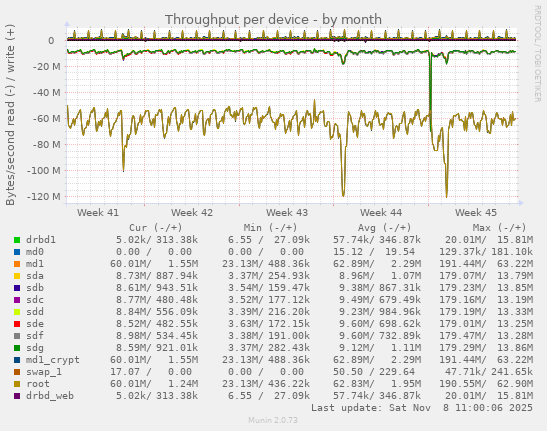The image size is (547, 431).
Task: Click the sdc purple legend swatch
Action: tap(17, 300)
